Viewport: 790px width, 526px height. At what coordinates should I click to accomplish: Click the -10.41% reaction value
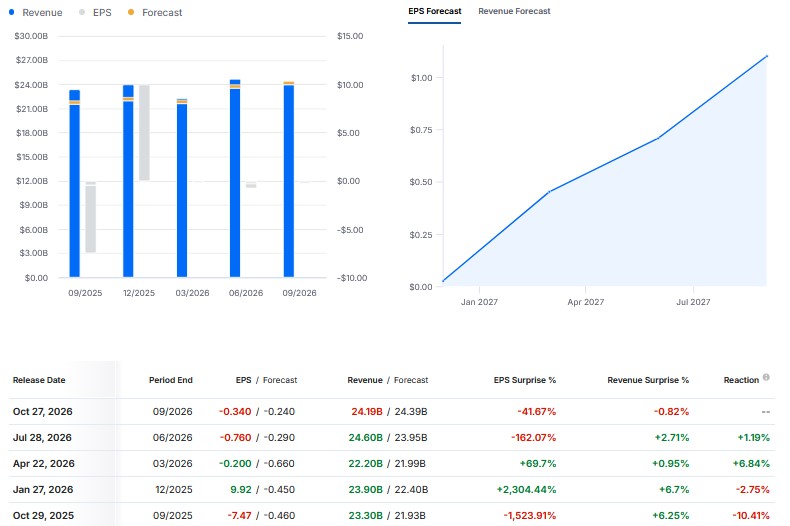click(x=751, y=515)
